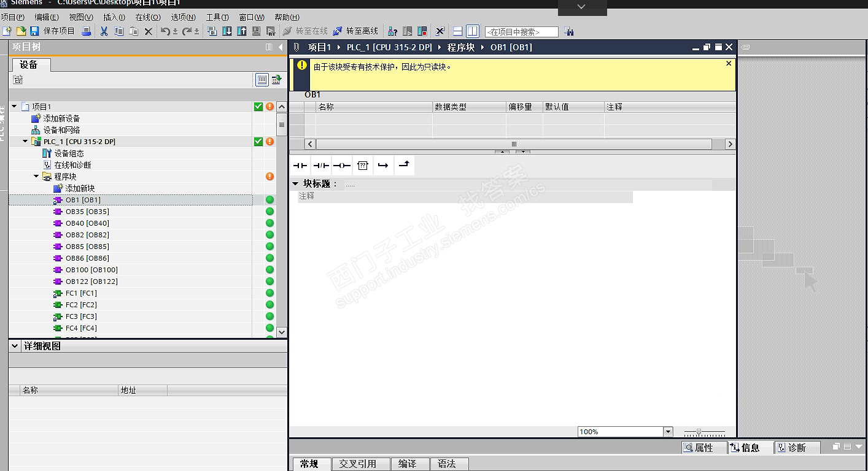Click the Undo arrow icon

point(165,31)
